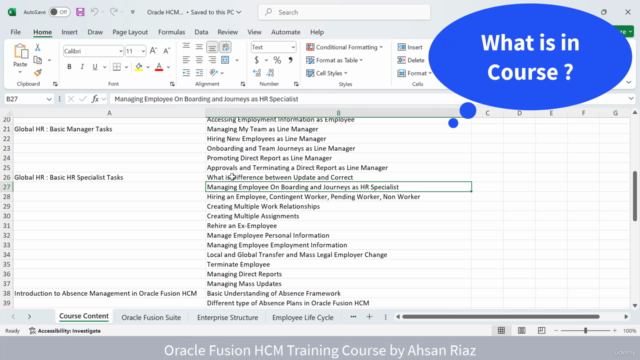This screenshot has width=640, height=360.
Task: Click the Save icon in the title bar
Action: pyautogui.click(x=80, y=12)
